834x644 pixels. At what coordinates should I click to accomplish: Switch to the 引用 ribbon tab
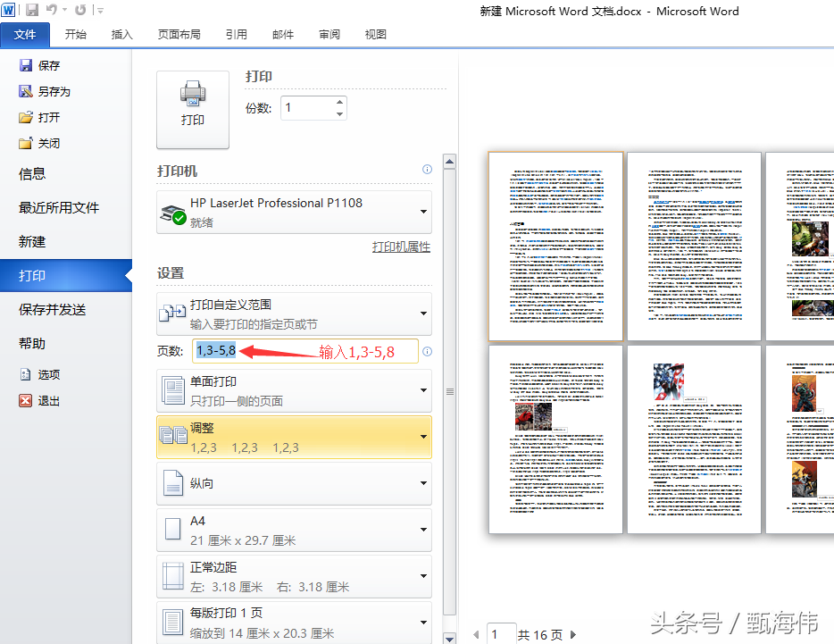click(x=236, y=35)
